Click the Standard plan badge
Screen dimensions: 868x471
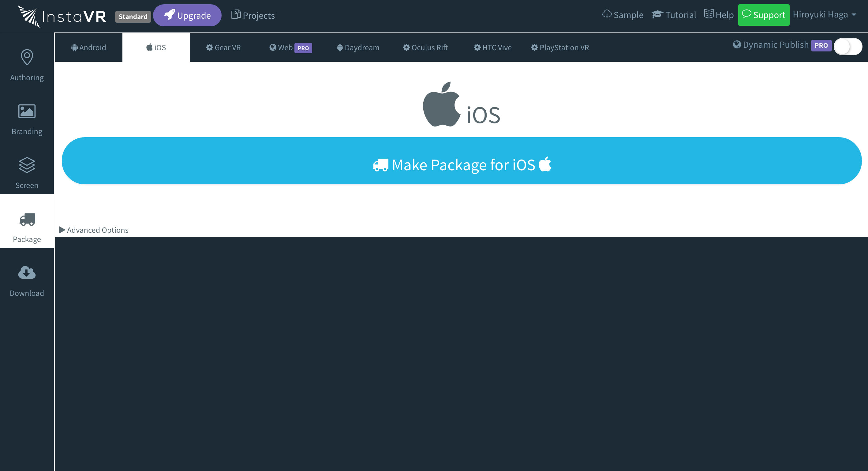click(x=133, y=17)
